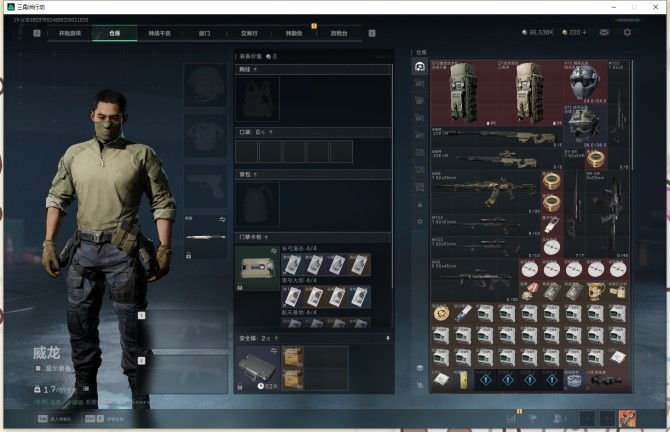The width and height of the screenshot is (670, 432).
Task: Open the statistics chart icon in bottom bar
Action: (511, 418)
